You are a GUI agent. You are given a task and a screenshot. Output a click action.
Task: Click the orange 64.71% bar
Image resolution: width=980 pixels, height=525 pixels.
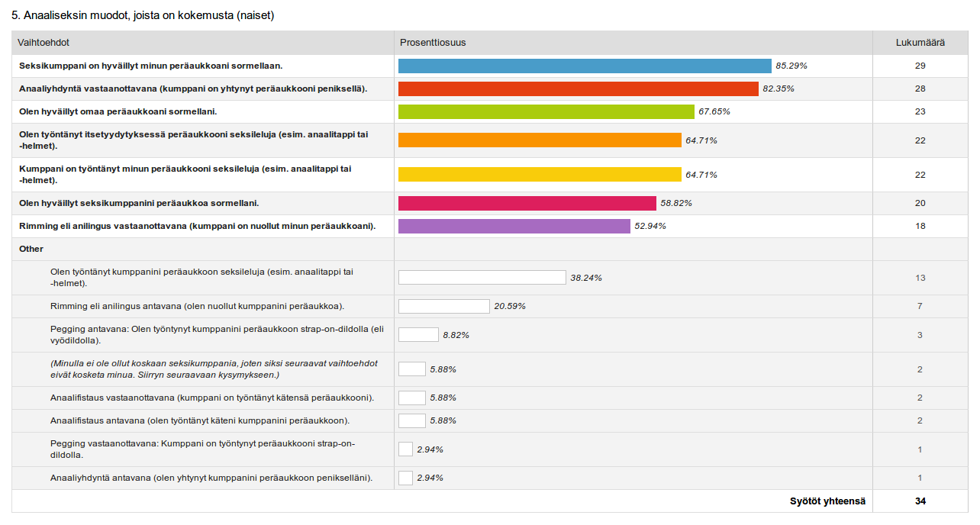540,140
